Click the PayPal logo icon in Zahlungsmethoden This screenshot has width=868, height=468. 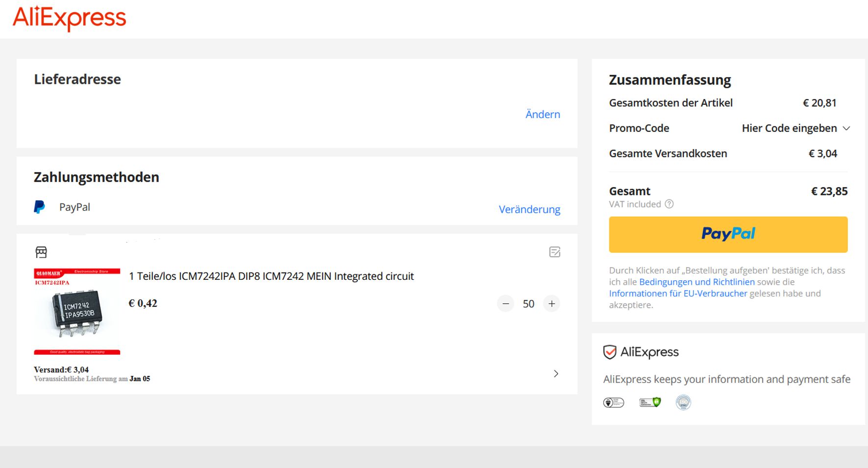[39, 207]
